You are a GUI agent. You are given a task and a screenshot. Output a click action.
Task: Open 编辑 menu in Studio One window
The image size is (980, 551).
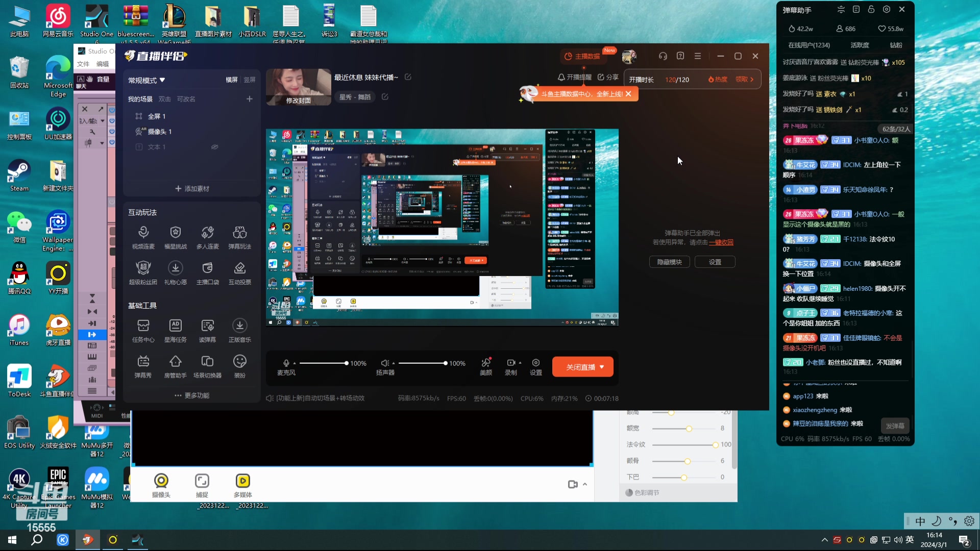coord(103,64)
